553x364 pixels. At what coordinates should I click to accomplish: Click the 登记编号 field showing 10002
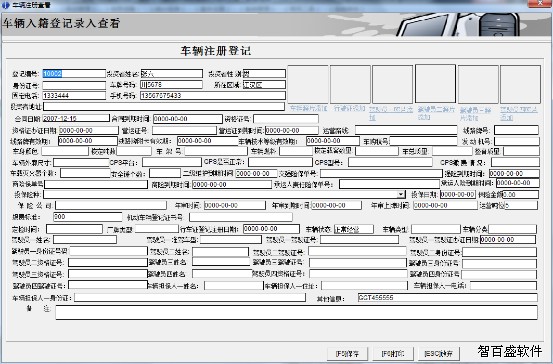coord(74,73)
